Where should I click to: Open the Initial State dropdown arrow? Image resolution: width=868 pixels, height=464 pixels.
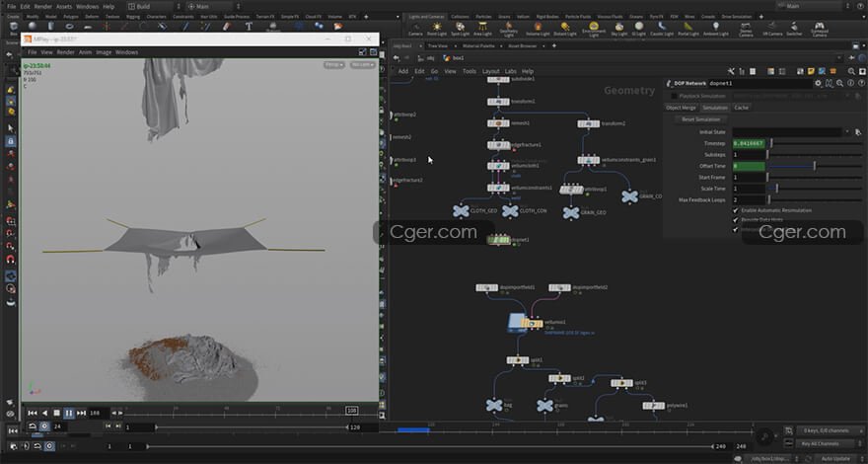pos(847,132)
